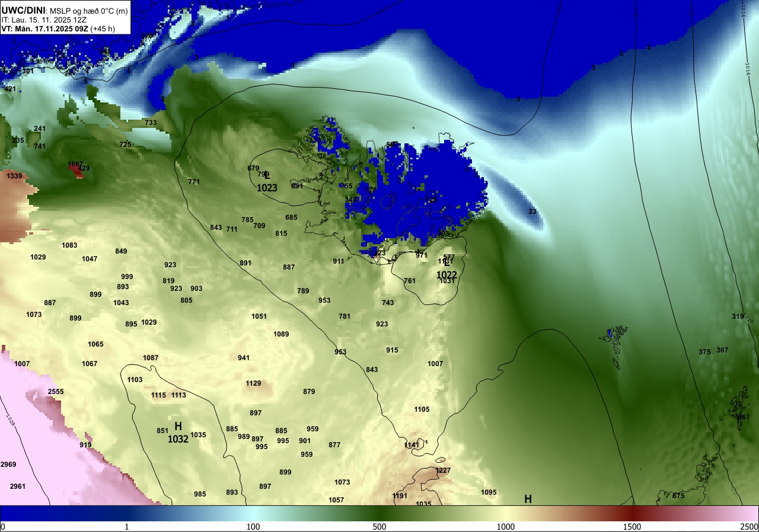This screenshot has height=532, width=759.
Task: Click the height value 725
Action: click(x=125, y=145)
